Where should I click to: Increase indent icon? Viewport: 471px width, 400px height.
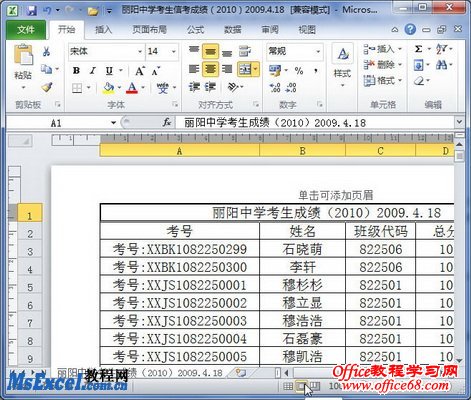pyautogui.click(x=210, y=87)
